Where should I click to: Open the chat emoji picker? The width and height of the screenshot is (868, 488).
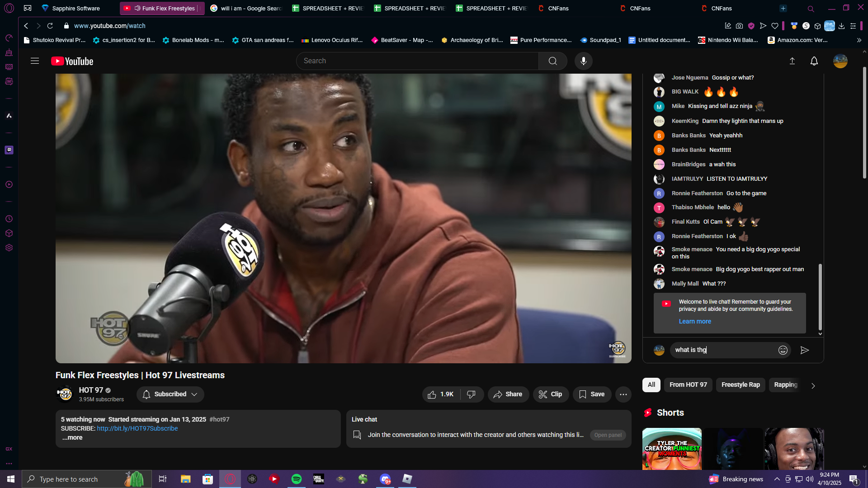pyautogui.click(x=783, y=350)
